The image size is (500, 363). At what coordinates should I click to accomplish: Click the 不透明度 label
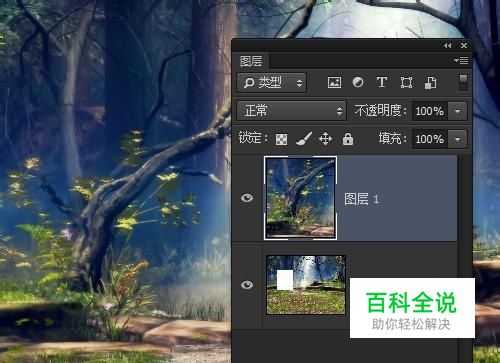coord(380,110)
